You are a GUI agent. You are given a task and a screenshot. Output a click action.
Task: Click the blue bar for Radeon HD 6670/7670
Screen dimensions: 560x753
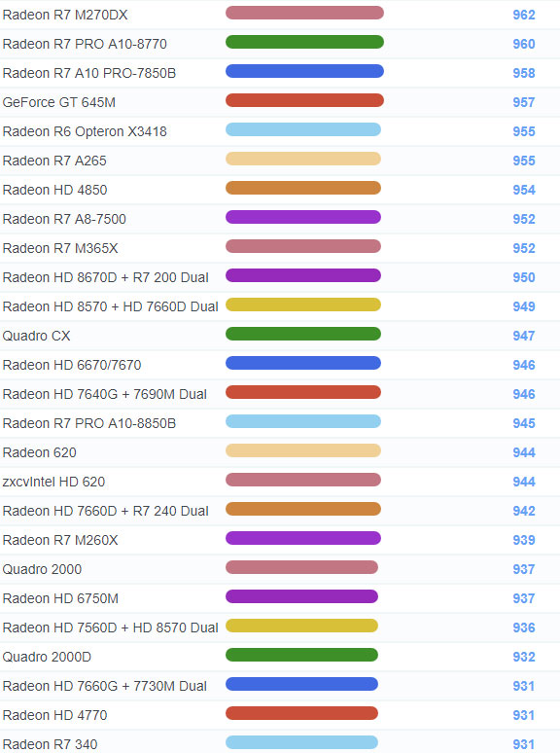303,363
